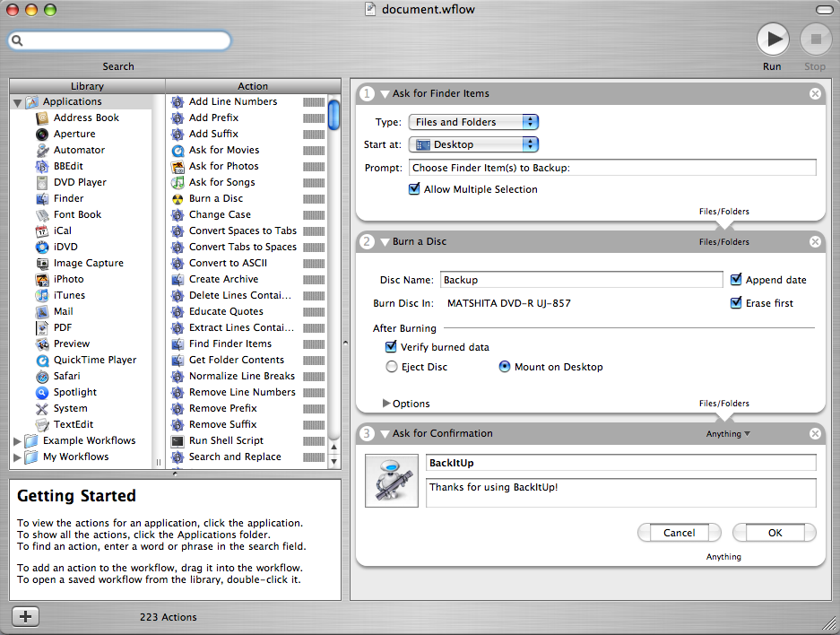This screenshot has width=840, height=635.
Task: Click the Run play button
Action: tap(773, 39)
